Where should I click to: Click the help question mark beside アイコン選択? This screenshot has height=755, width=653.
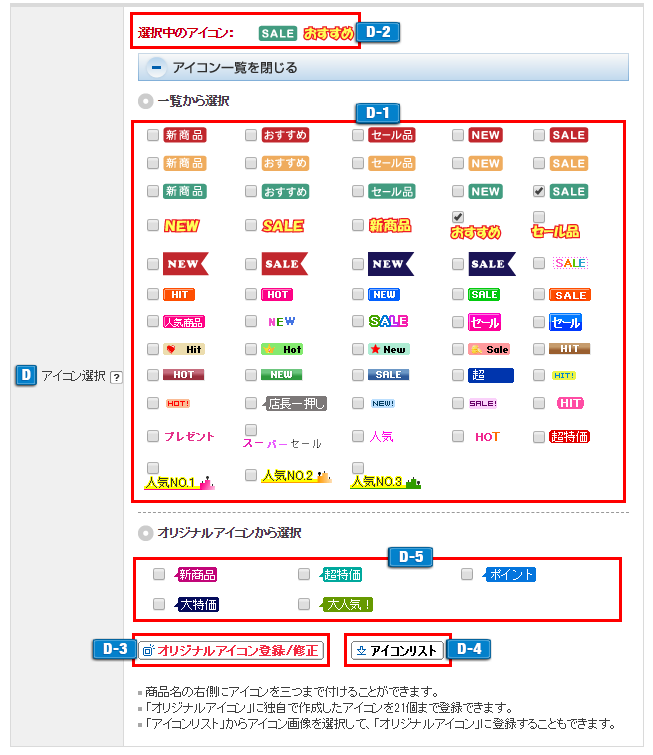coord(116,377)
